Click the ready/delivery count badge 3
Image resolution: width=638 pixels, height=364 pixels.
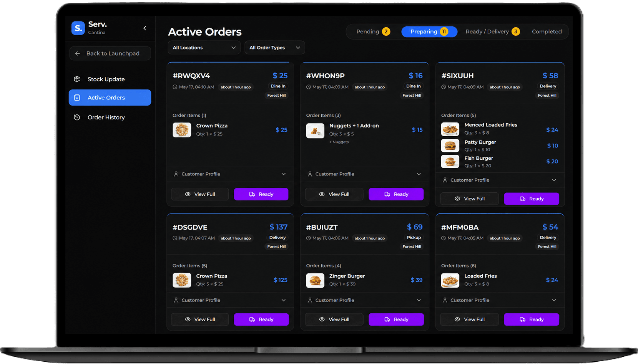click(x=516, y=31)
